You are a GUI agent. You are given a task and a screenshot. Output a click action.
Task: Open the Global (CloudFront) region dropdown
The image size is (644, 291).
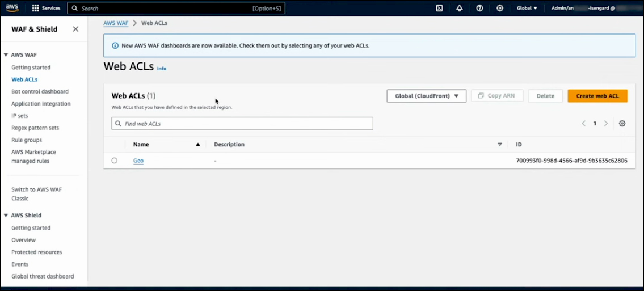click(427, 96)
